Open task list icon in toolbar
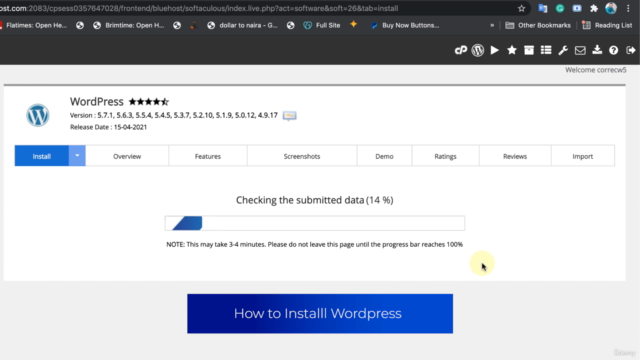The image size is (640, 360). 546,50
